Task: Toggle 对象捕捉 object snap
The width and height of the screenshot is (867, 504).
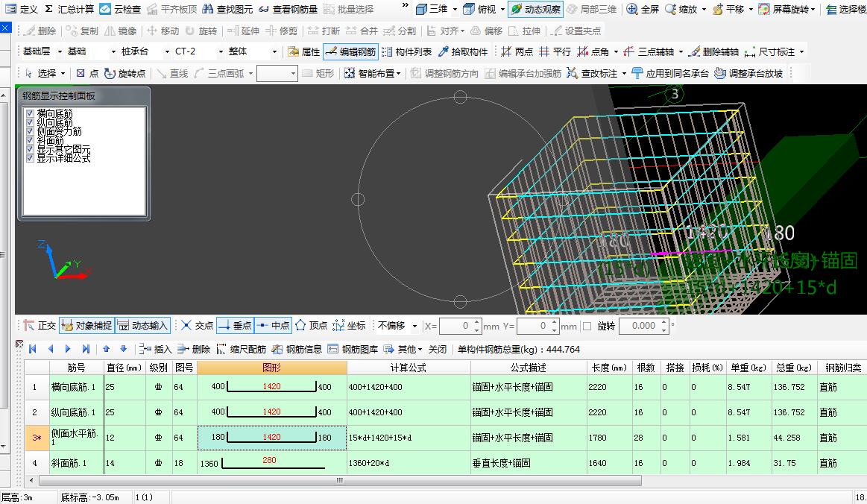Action: (x=86, y=325)
